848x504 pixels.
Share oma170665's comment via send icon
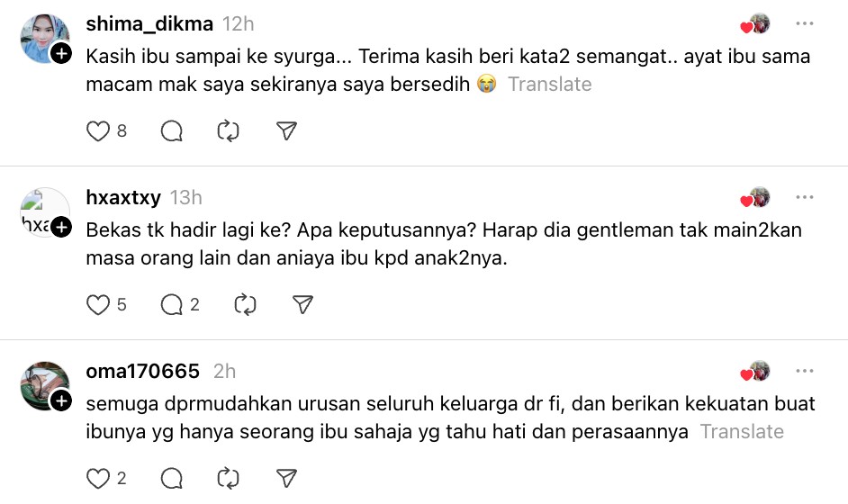click(x=286, y=478)
